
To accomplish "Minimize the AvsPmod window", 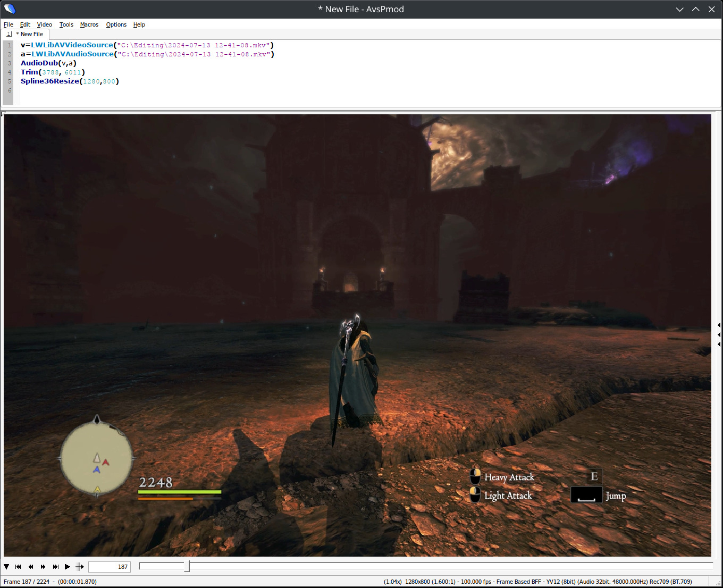I will coord(679,9).
